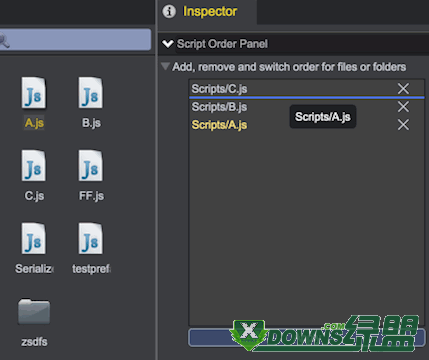Open the zsdfs folder icon

[34, 311]
